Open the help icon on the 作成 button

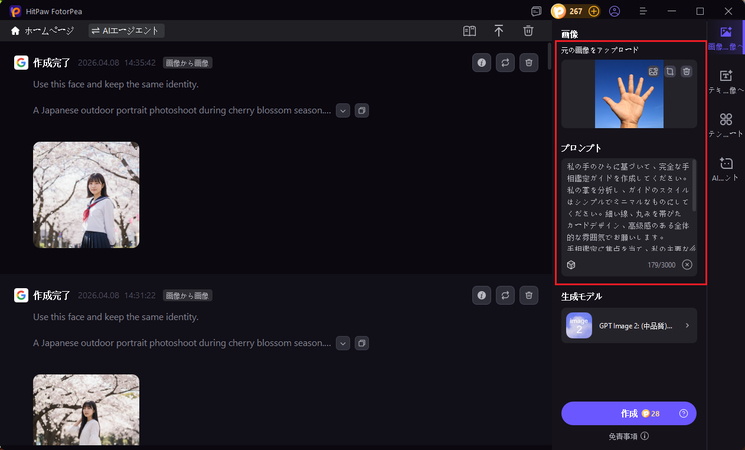pos(683,413)
